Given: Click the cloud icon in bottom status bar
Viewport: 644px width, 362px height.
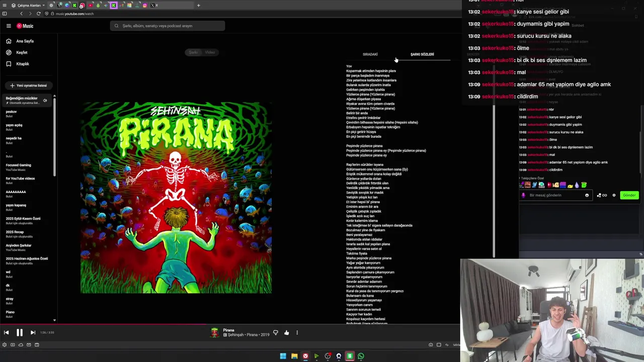Looking at the screenshot, I should tap(21, 345).
